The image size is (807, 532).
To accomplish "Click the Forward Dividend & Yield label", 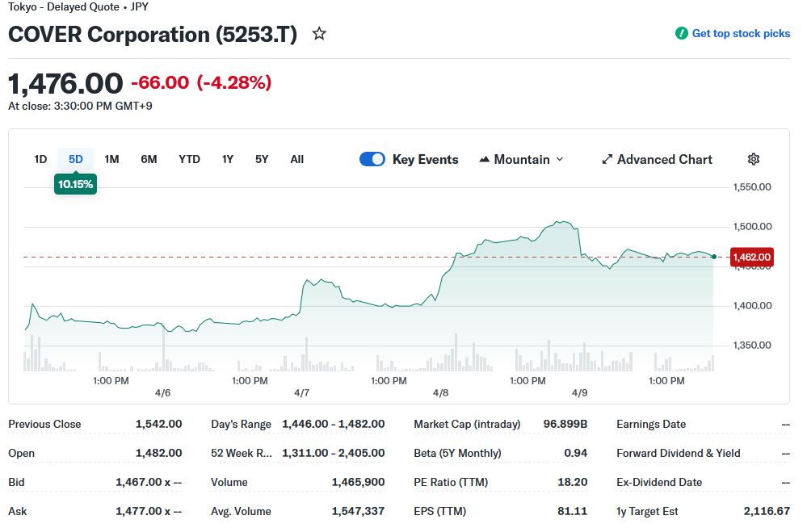I will pos(679,453).
